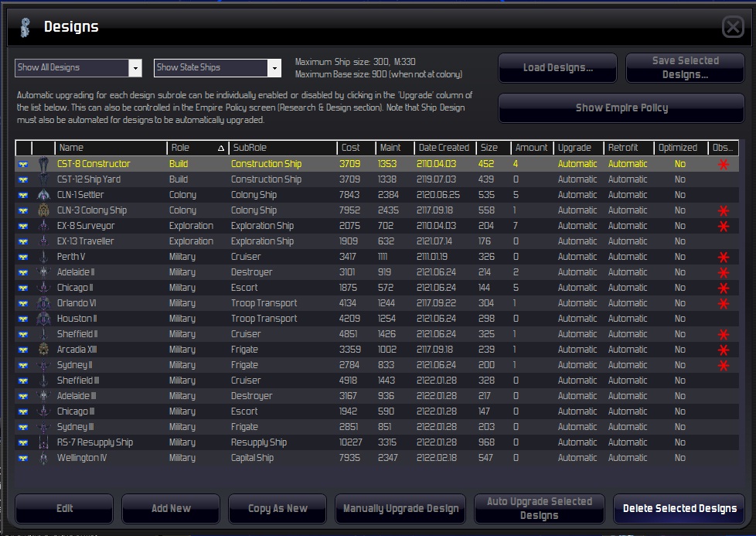The height and width of the screenshot is (536, 756).
Task: Sort list by Cost column header
Action: [x=356, y=148]
